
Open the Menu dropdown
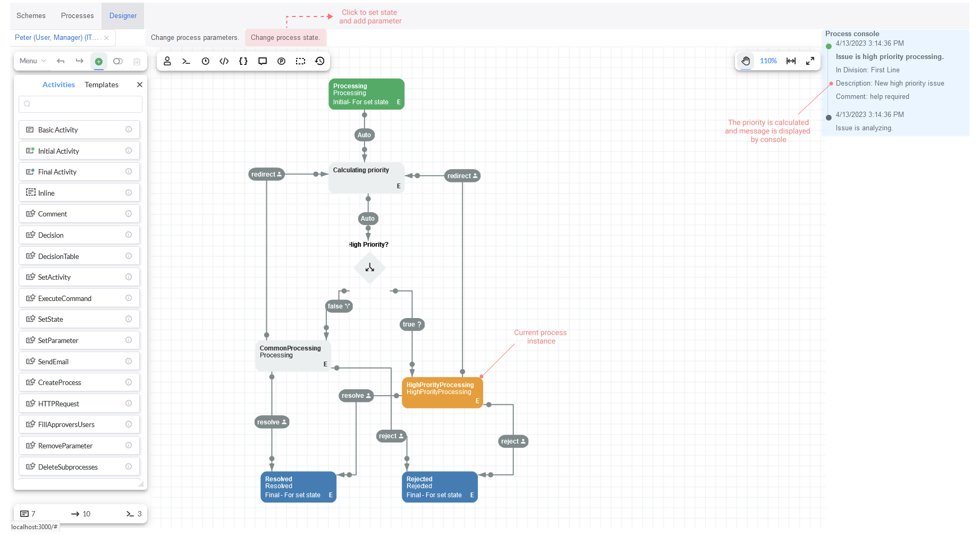tap(33, 61)
